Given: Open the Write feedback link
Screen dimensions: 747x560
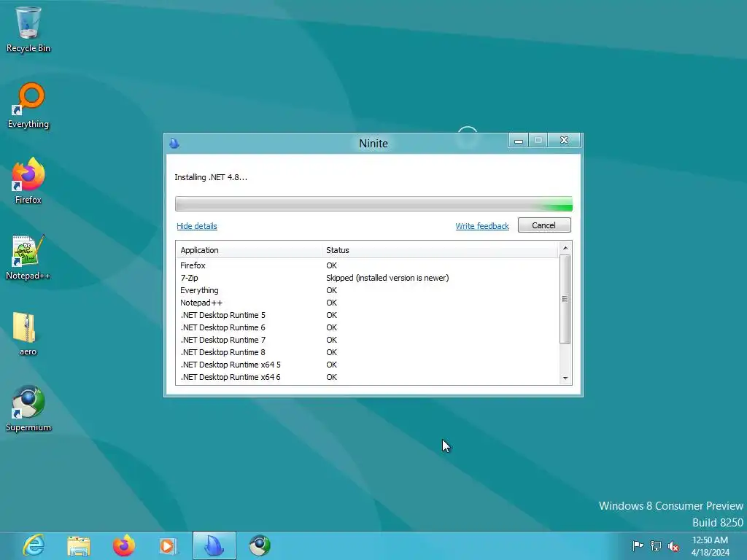Looking at the screenshot, I should pyautogui.click(x=482, y=226).
